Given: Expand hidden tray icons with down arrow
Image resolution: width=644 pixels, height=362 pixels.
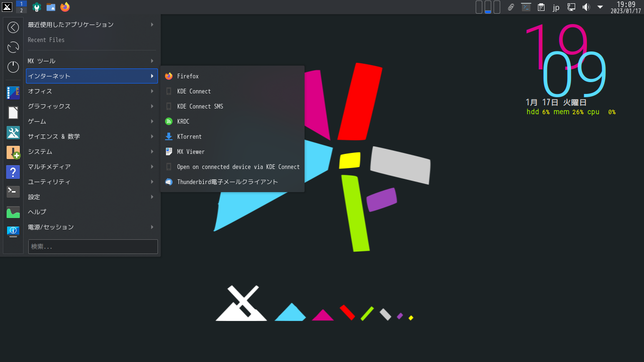Looking at the screenshot, I should (600, 7).
